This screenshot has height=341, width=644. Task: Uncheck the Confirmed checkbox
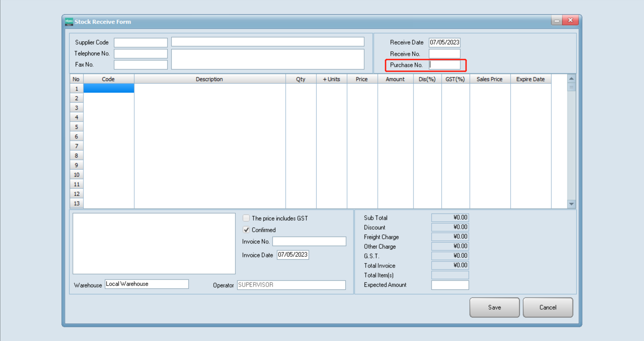click(x=246, y=230)
